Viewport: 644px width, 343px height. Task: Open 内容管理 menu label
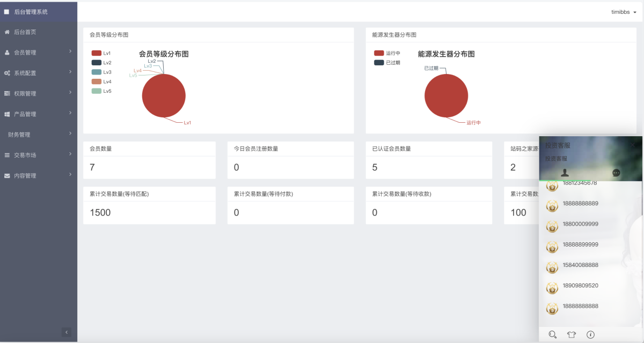pos(25,176)
